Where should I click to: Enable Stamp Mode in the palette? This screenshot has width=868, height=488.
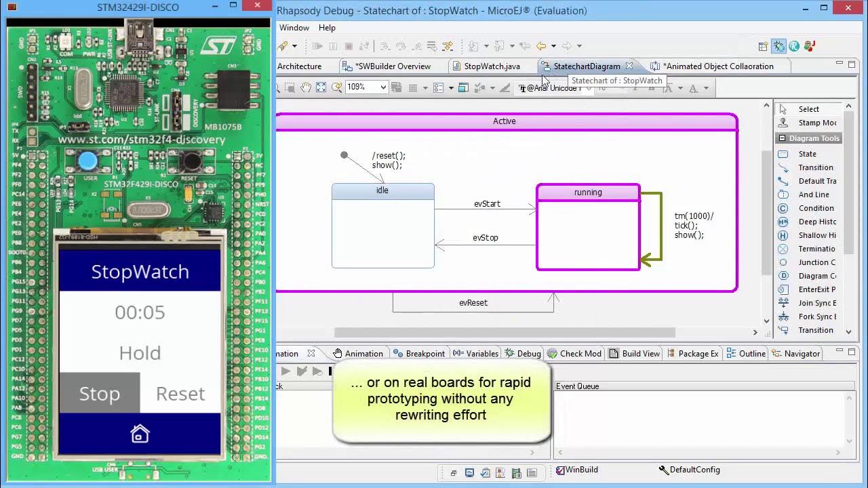807,123
